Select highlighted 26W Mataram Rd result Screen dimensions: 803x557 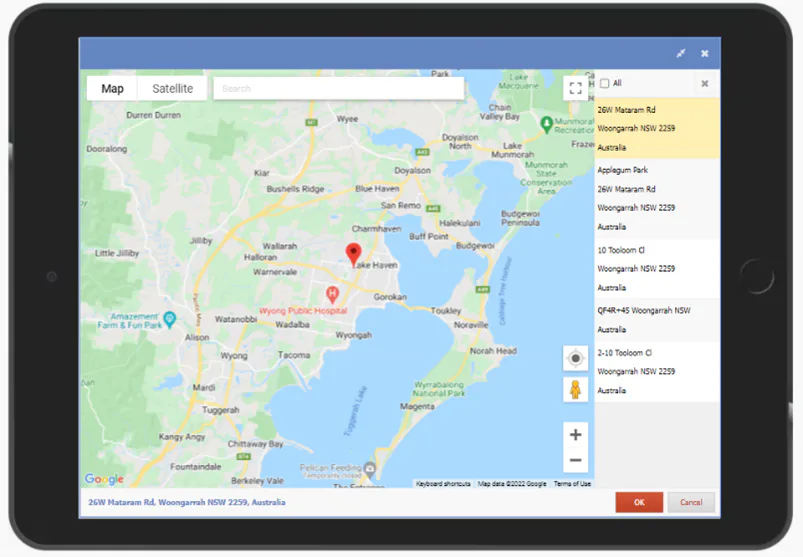click(x=657, y=128)
